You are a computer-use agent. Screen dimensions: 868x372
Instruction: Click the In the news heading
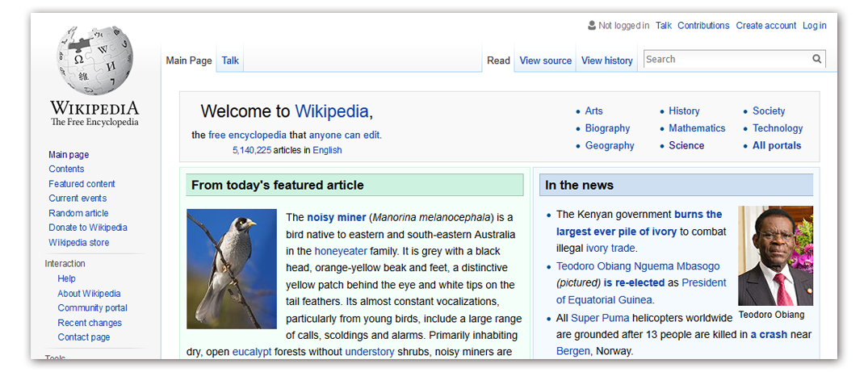[x=579, y=186]
